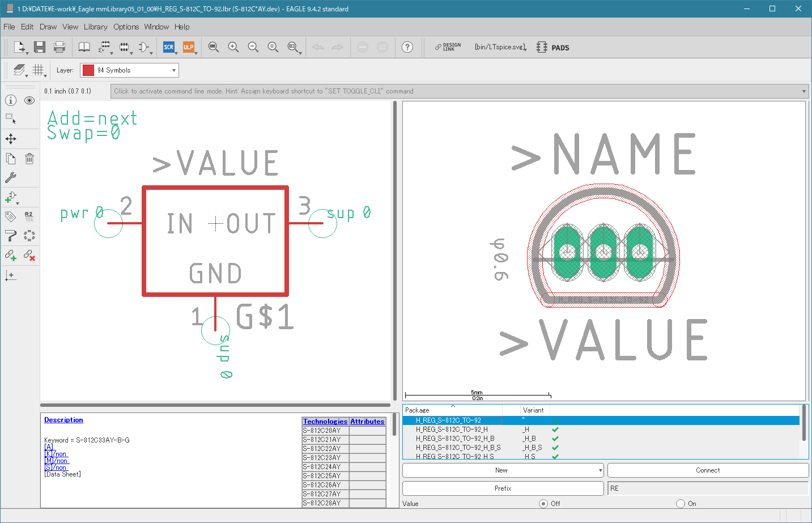Open the Description link

[63, 420]
